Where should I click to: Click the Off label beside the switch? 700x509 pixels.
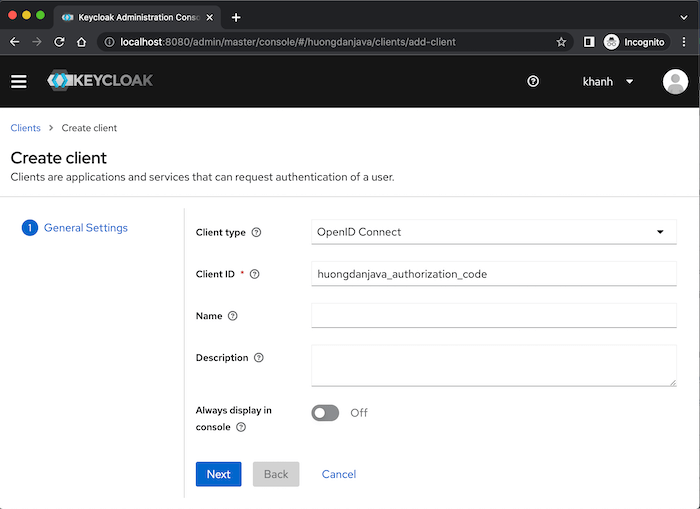[359, 413]
